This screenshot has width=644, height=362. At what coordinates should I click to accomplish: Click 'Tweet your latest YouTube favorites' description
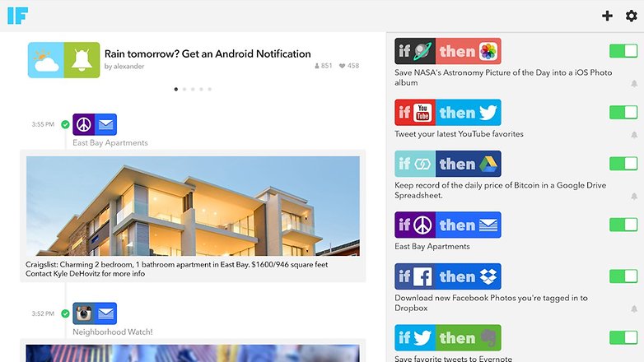(x=459, y=134)
